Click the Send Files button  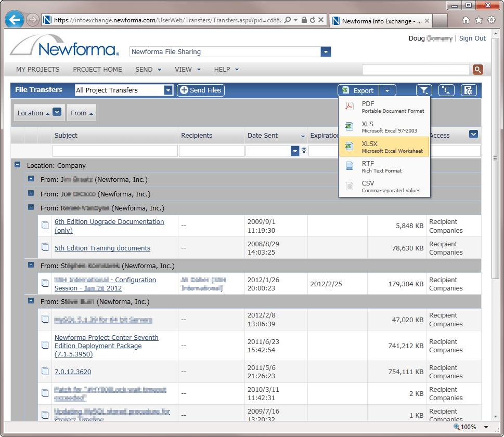click(x=201, y=90)
